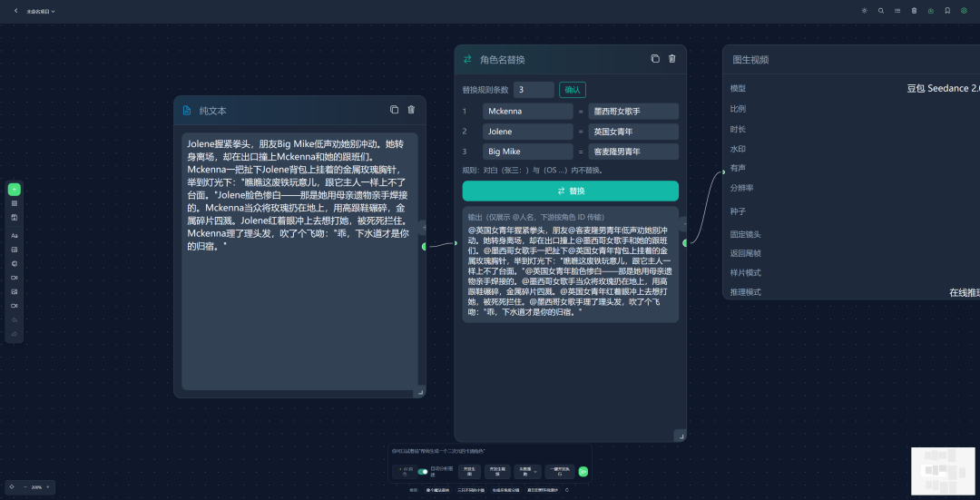Click the 替换规则条数 number field
The image size is (980, 500).
[534, 90]
